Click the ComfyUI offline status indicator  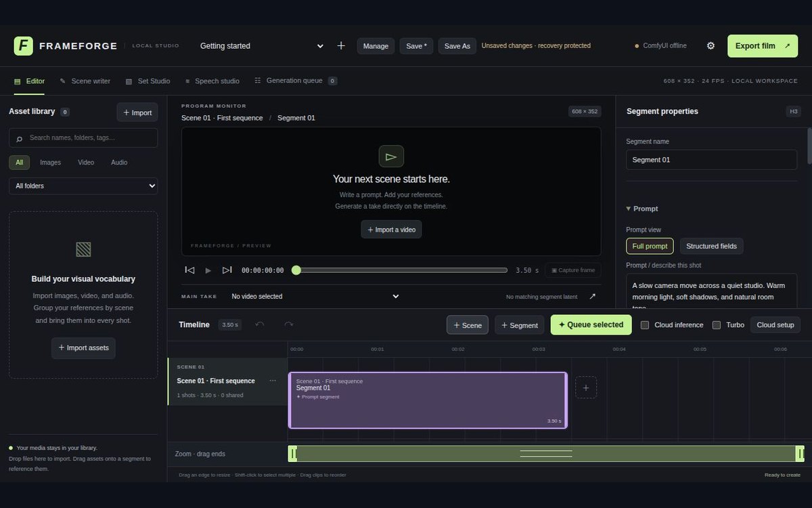660,46
